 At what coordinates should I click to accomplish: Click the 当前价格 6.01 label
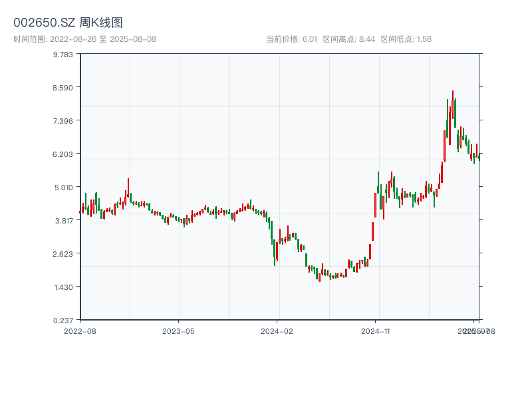pyautogui.click(x=291, y=39)
